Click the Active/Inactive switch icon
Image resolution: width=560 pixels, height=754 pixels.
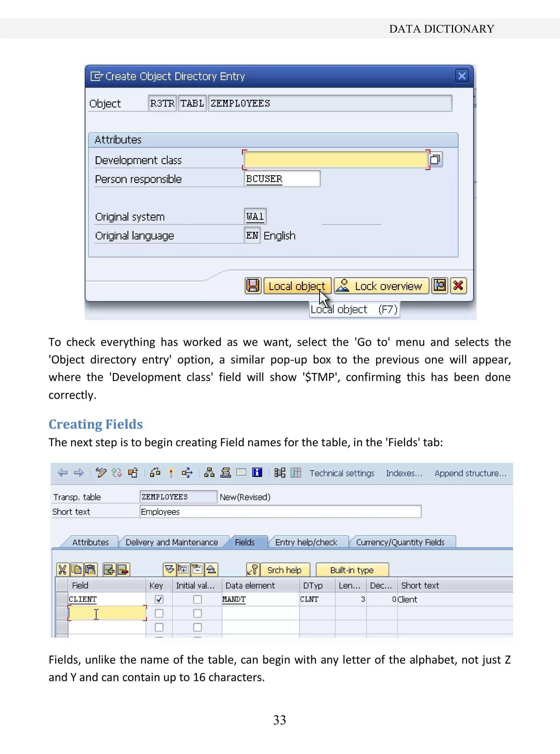(x=116, y=473)
